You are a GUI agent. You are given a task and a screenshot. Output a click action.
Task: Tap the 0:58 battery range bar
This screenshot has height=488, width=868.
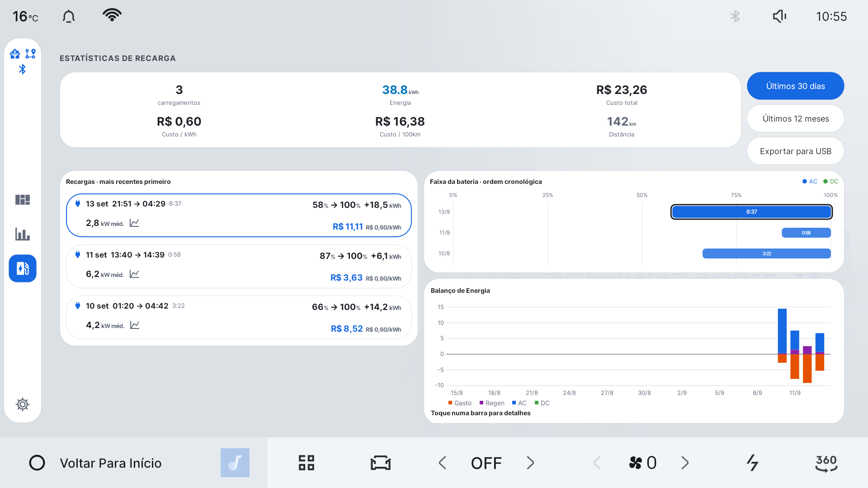click(806, 233)
